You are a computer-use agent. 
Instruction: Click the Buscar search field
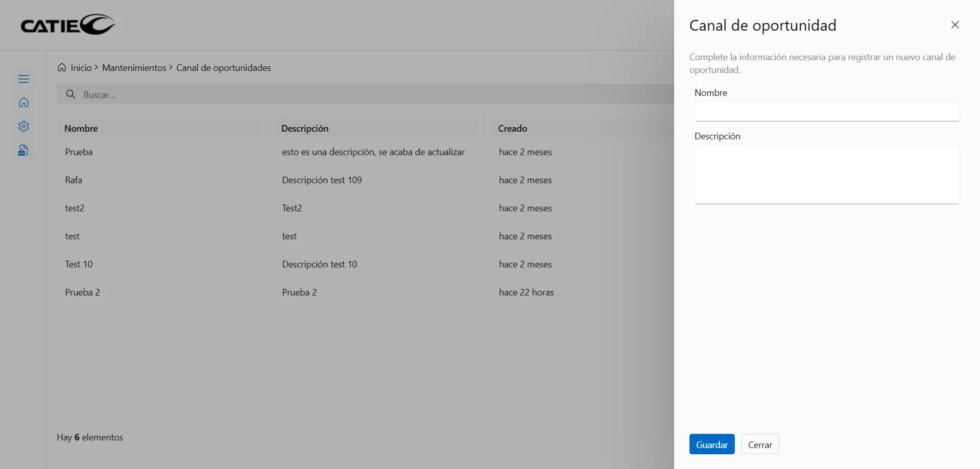(x=357, y=94)
